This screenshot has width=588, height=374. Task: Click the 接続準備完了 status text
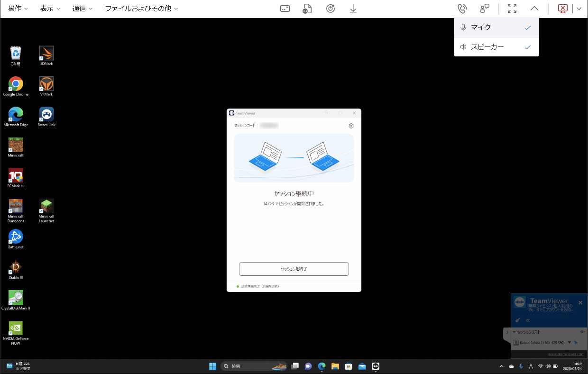coord(260,286)
